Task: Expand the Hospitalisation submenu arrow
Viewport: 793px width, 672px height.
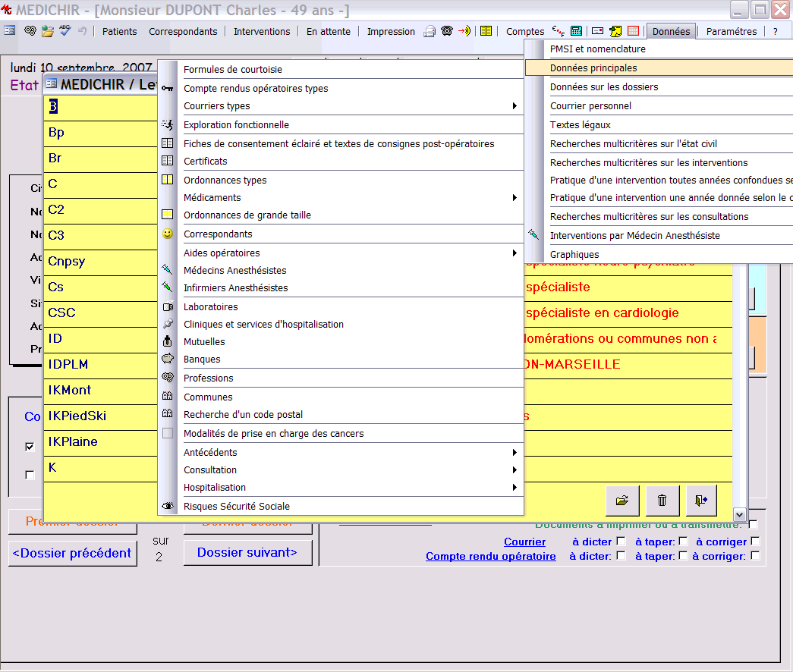Action: click(515, 488)
